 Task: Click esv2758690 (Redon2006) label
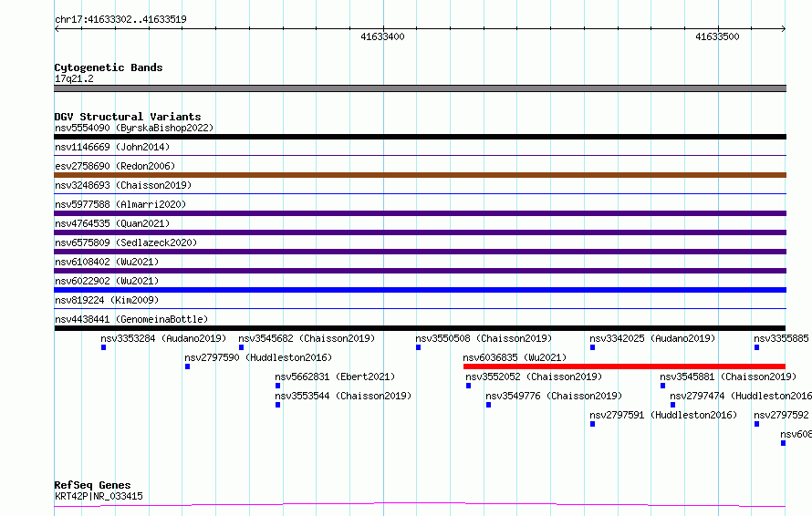tap(115, 166)
